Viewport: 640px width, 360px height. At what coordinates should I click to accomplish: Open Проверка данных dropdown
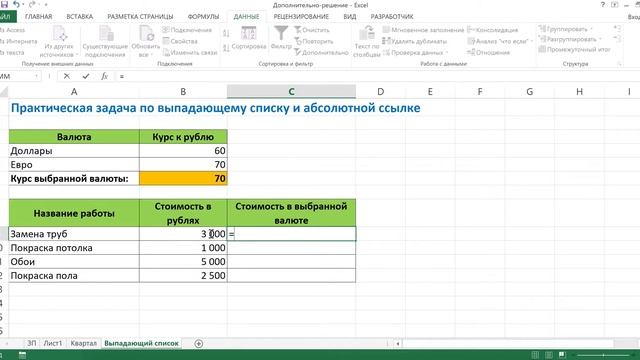pyautogui.click(x=415, y=53)
